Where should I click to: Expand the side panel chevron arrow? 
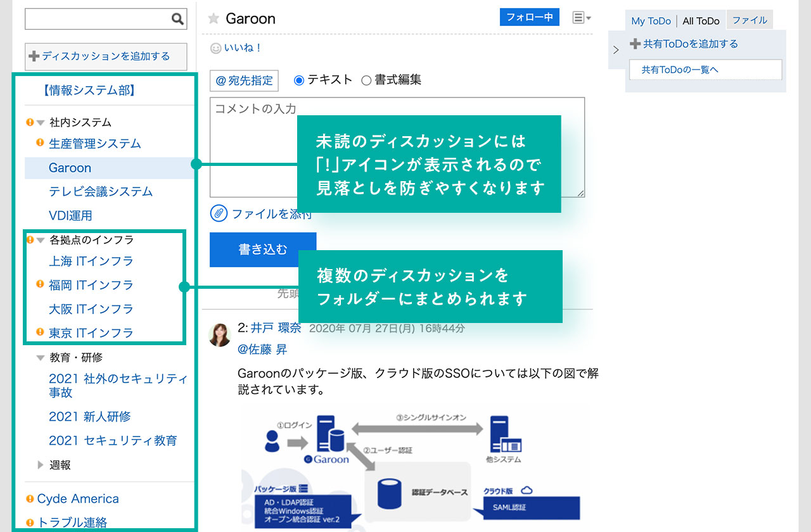[616, 49]
